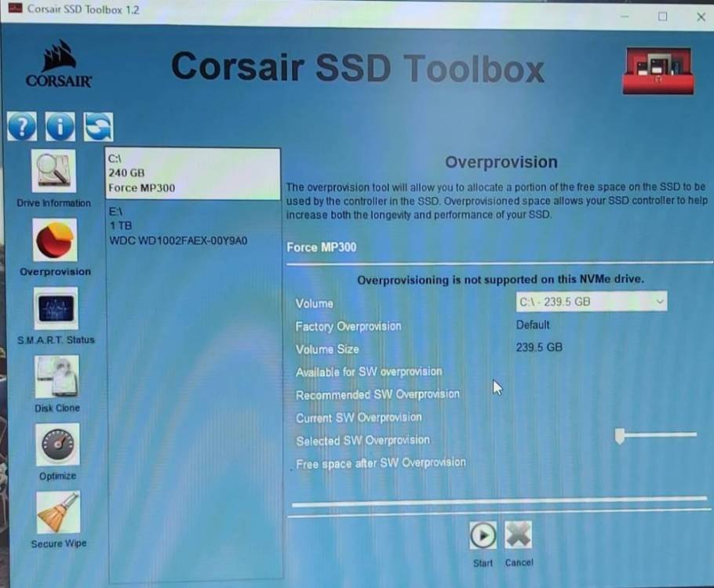The height and width of the screenshot is (588, 714).
Task: Click the Volume Size value 239.5 GB
Action: click(539, 347)
